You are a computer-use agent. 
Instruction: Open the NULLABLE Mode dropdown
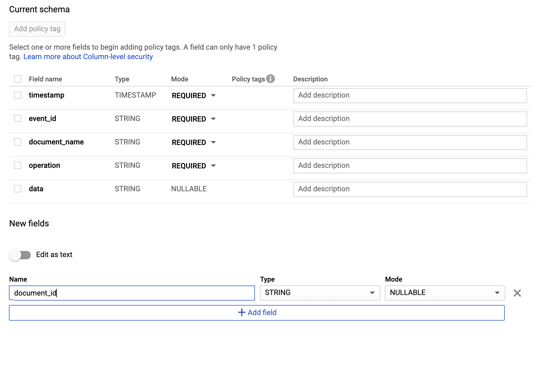[x=445, y=293]
